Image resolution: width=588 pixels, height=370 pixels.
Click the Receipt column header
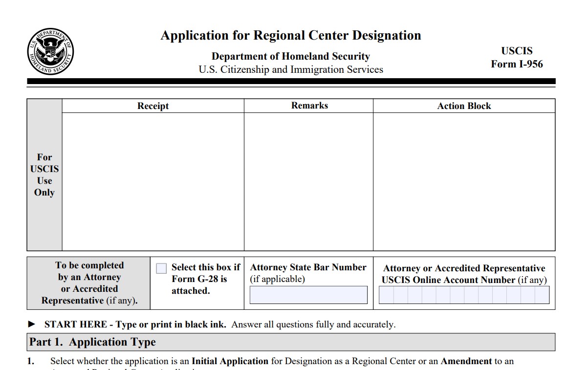point(152,106)
